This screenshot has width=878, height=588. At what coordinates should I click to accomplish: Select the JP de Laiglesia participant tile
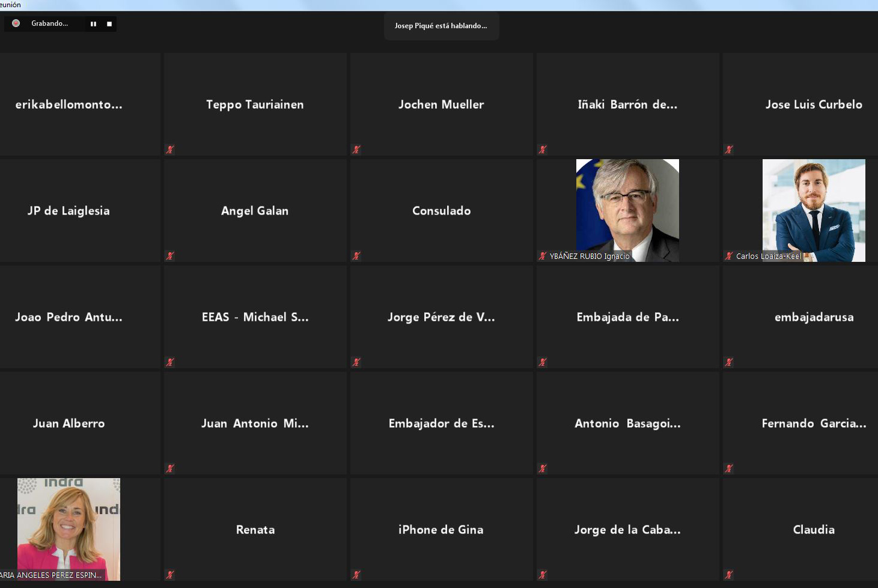[69, 211]
